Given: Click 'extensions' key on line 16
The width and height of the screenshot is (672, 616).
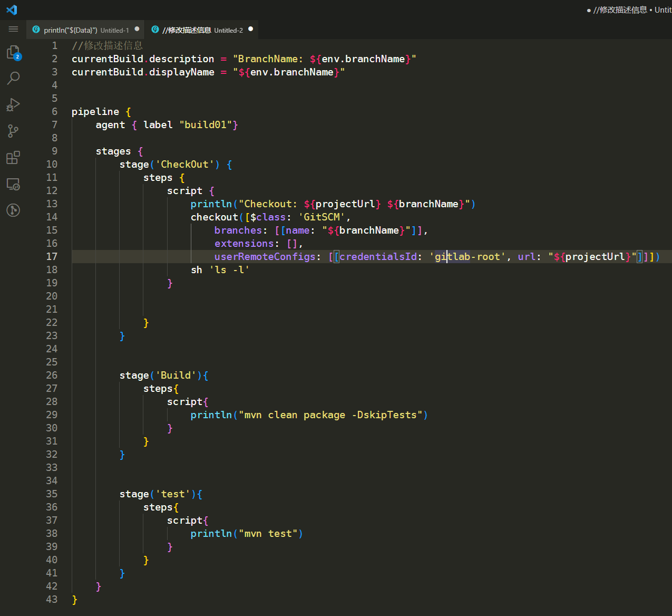Looking at the screenshot, I should click(244, 244).
